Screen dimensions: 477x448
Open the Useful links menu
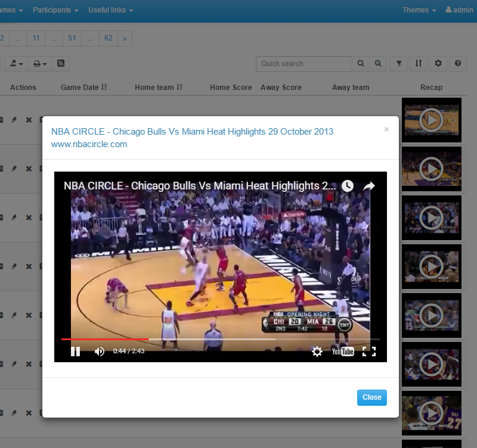(x=107, y=10)
